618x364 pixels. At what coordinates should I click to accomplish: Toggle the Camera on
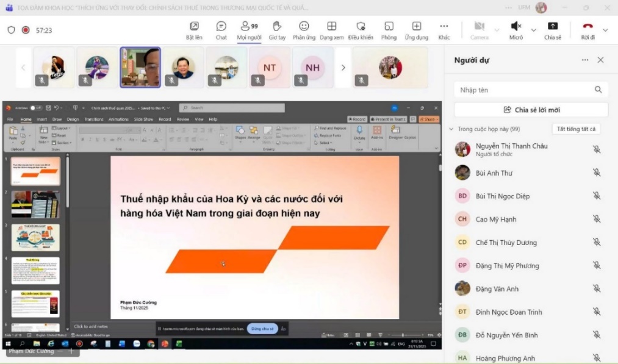click(x=479, y=27)
